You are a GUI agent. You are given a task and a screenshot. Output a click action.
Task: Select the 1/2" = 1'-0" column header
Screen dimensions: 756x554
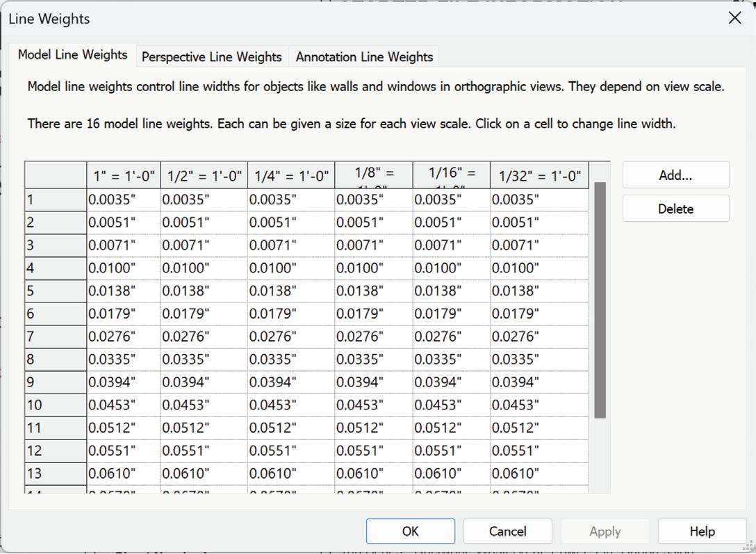[204, 175]
